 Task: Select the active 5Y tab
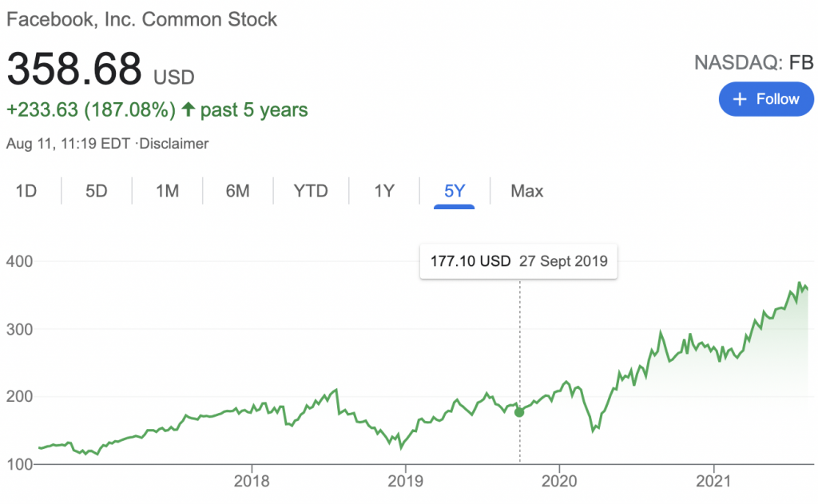click(x=455, y=191)
